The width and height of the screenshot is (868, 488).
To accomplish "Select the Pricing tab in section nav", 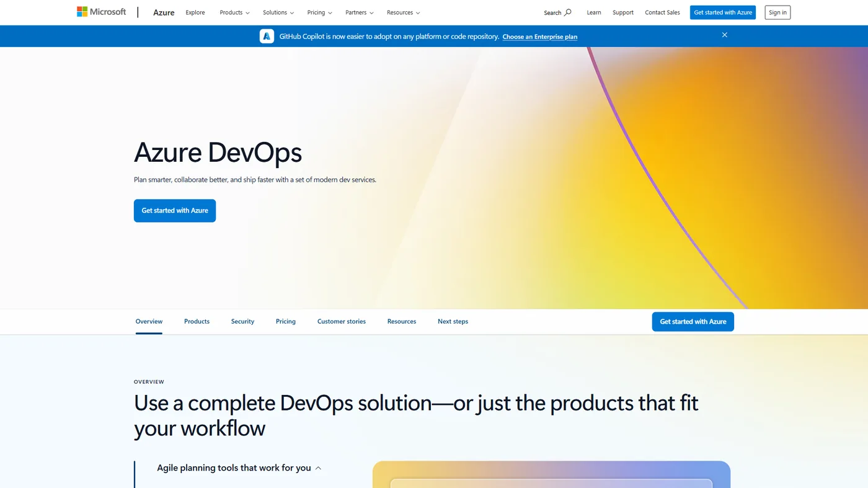I will (286, 321).
